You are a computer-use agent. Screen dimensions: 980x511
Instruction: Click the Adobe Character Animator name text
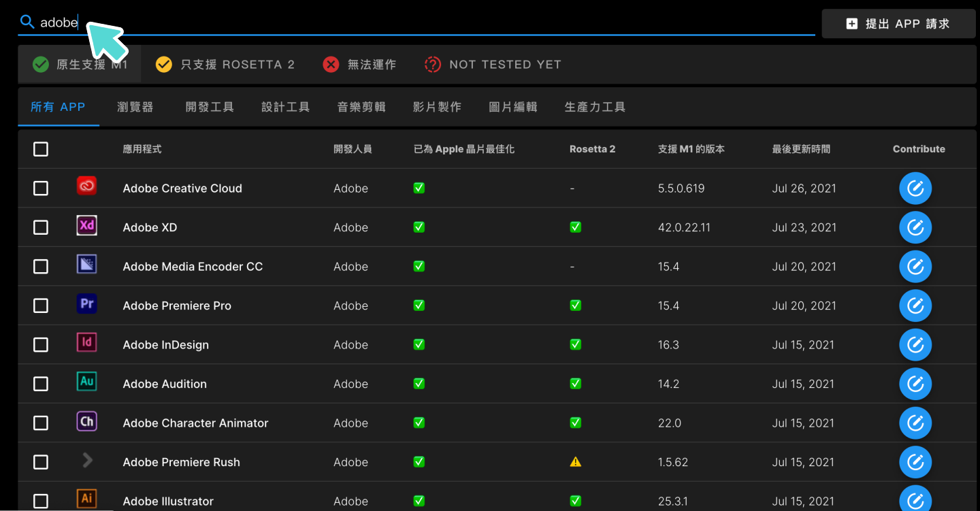coord(195,423)
